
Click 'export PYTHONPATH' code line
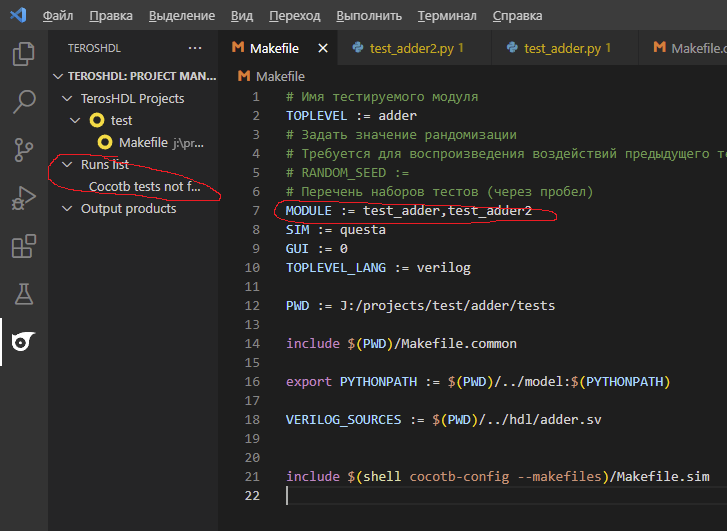[478, 382]
